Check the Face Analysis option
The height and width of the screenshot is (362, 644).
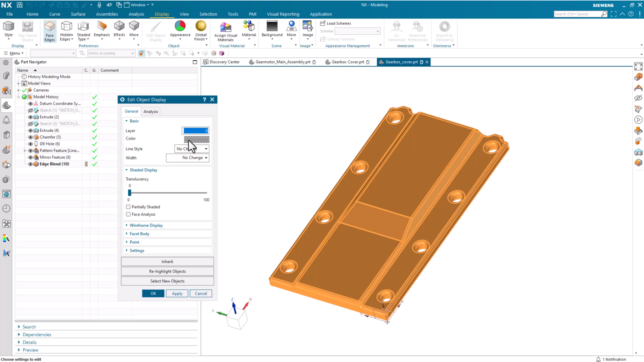(x=128, y=214)
